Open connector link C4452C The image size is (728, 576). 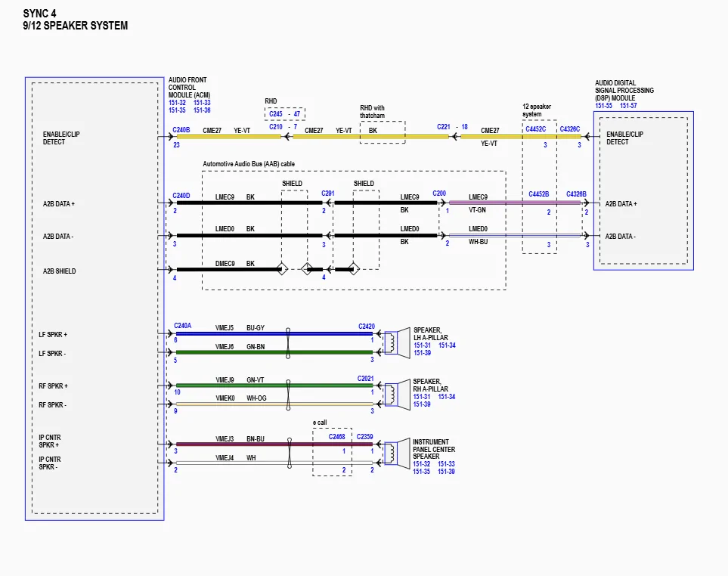535,129
